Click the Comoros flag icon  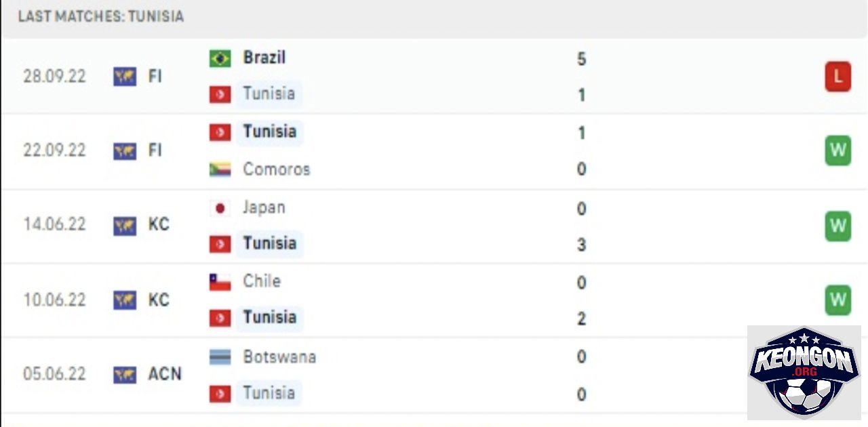(x=220, y=169)
